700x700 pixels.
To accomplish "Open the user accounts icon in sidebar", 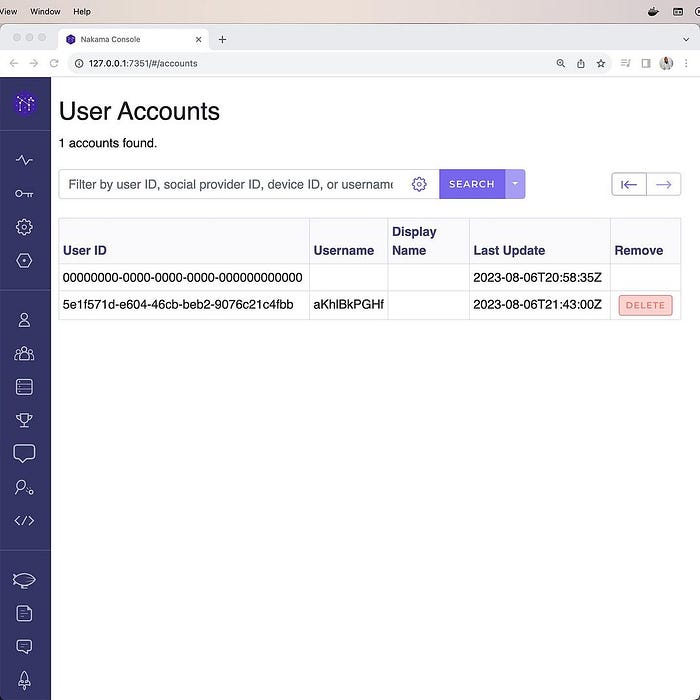I will tap(24, 320).
